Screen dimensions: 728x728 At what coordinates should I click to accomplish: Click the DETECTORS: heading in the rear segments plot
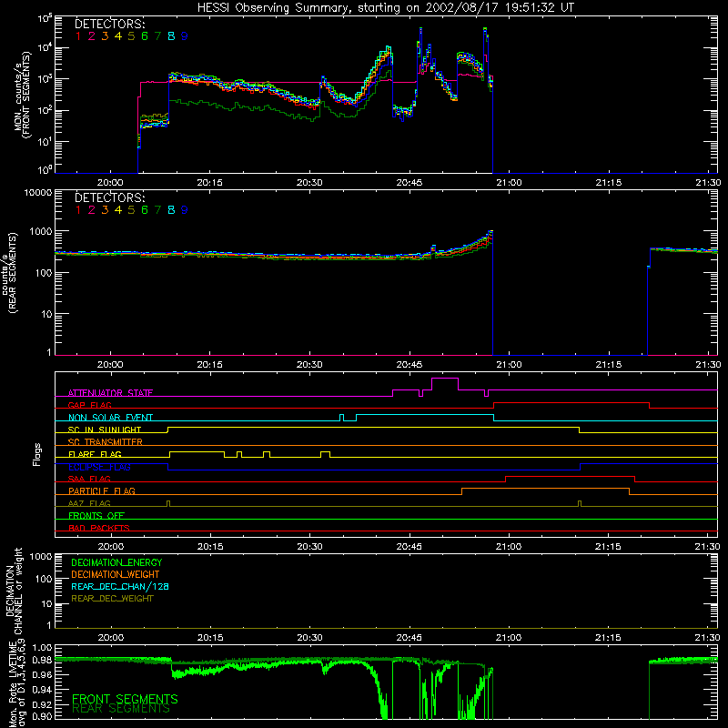(x=109, y=197)
